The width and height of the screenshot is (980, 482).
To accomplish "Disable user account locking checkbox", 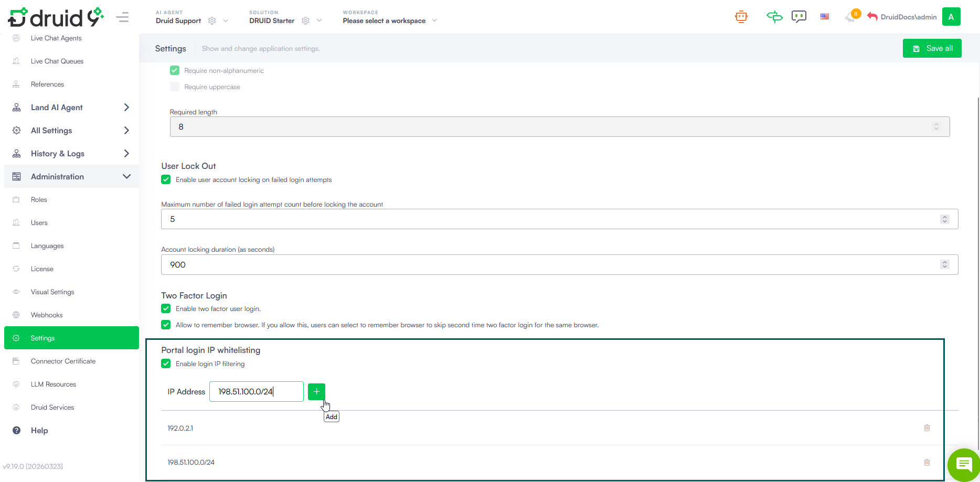I will (166, 179).
